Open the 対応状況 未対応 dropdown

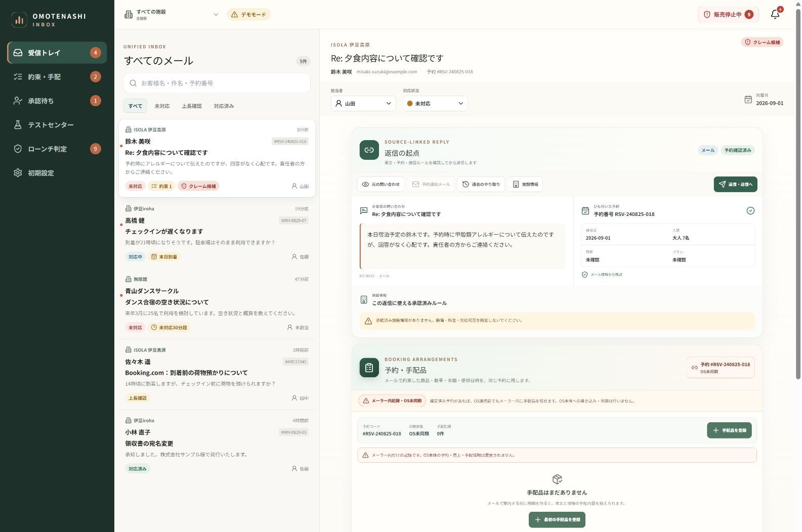[x=435, y=103]
